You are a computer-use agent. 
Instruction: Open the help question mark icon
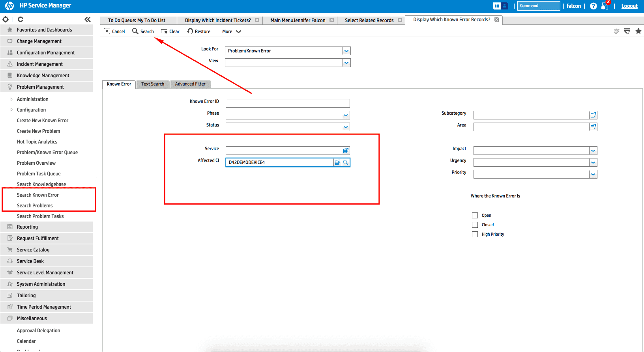pos(593,6)
